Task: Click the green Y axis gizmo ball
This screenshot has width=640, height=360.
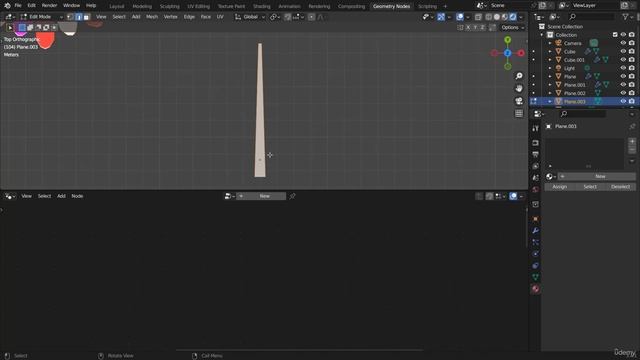Action: (507, 40)
